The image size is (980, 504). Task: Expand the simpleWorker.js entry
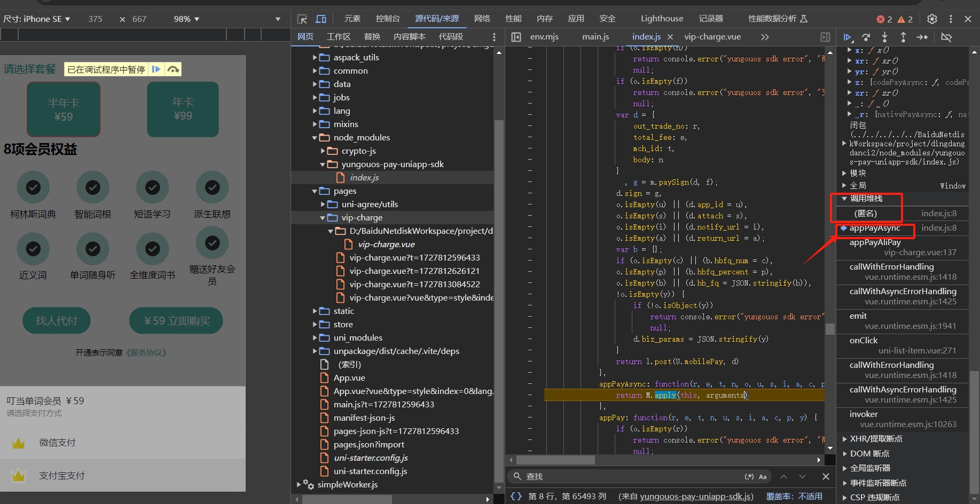point(299,485)
